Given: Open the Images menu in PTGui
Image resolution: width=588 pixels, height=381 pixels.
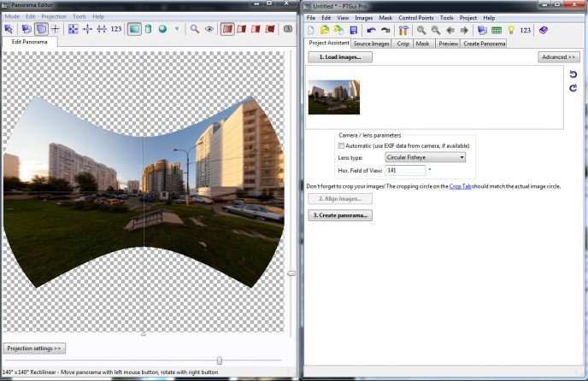Looking at the screenshot, I should click(x=364, y=18).
